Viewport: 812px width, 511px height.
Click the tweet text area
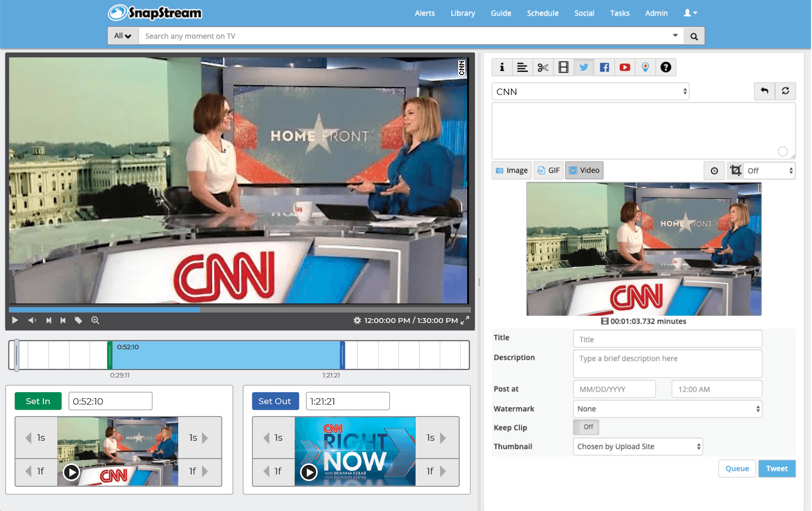[x=644, y=131]
